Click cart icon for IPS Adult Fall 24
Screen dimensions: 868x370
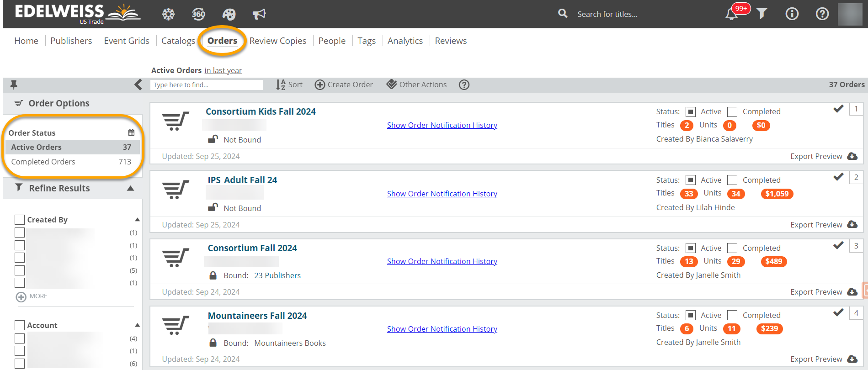175,190
